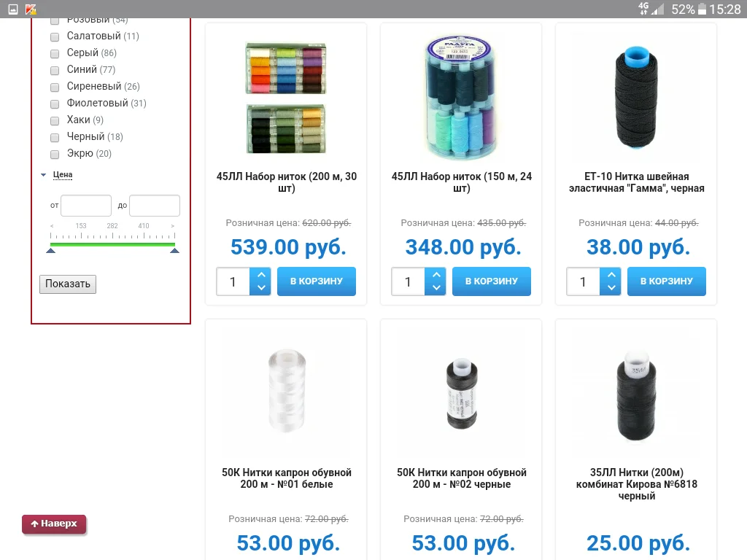Screen dimensions: 747x560
Task: Move the left price slider handle
Action: tap(51, 251)
